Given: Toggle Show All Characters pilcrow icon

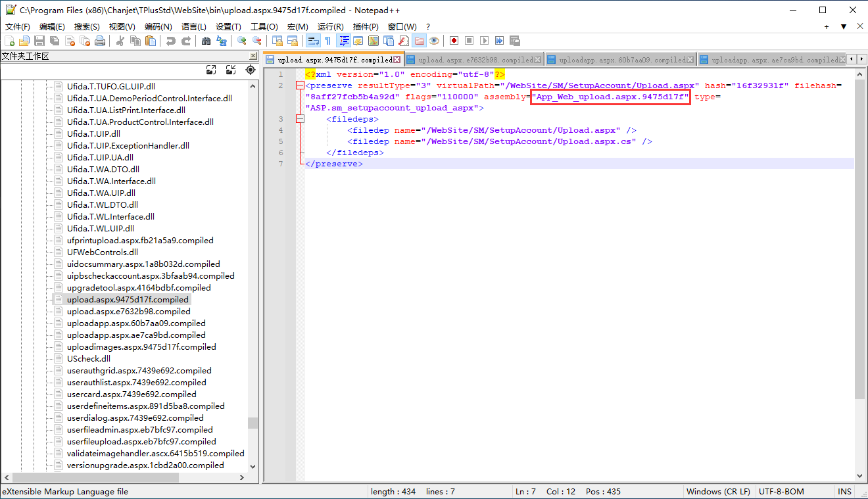Looking at the screenshot, I should pos(327,41).
